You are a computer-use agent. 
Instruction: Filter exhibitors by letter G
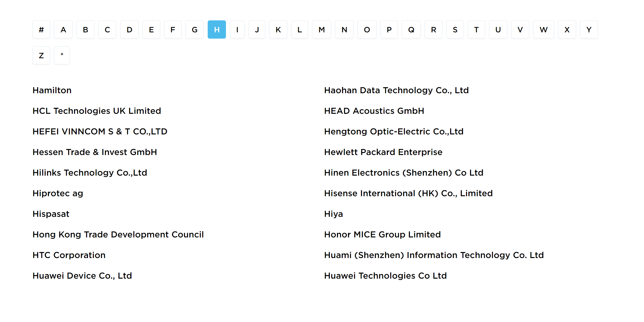pos(195,30)
